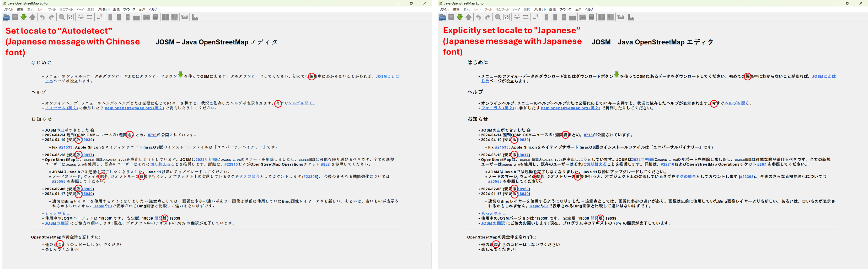Click the ヘルプを開く link in right window
Viewport: 868px width, 269px height.
click(737, 103)
